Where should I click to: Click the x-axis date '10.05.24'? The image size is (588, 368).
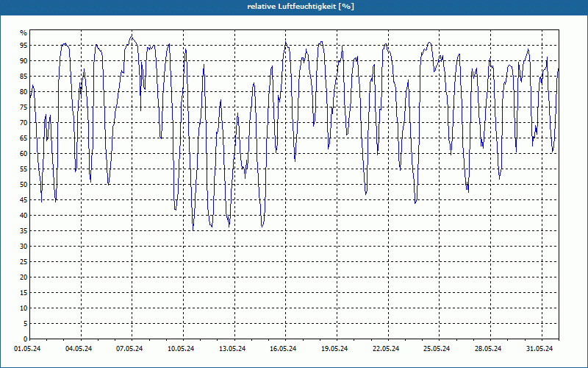[181, 349]
